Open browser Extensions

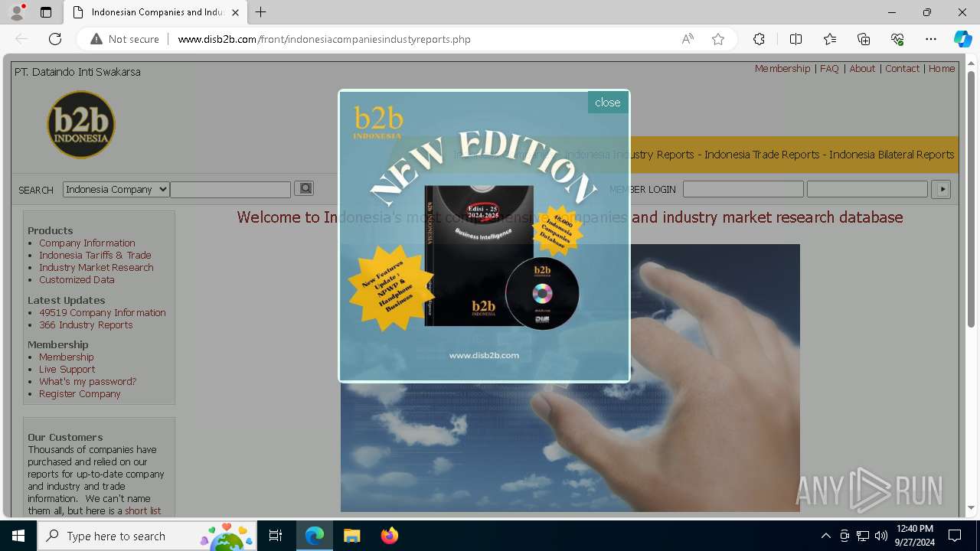click(759, 39)
